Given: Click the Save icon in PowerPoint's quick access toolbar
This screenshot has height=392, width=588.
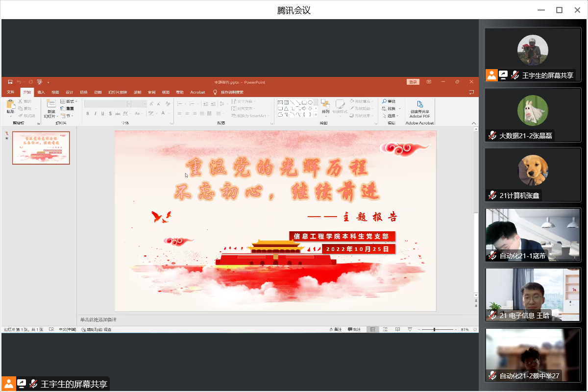Looking at the screenshot, I should 10,82.
